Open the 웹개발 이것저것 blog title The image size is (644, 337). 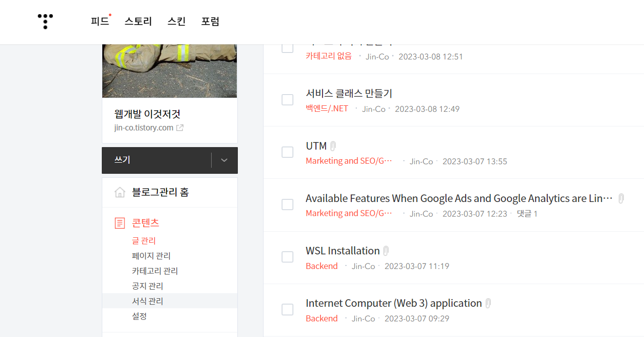pyautogui.click(x=147, y=114)
